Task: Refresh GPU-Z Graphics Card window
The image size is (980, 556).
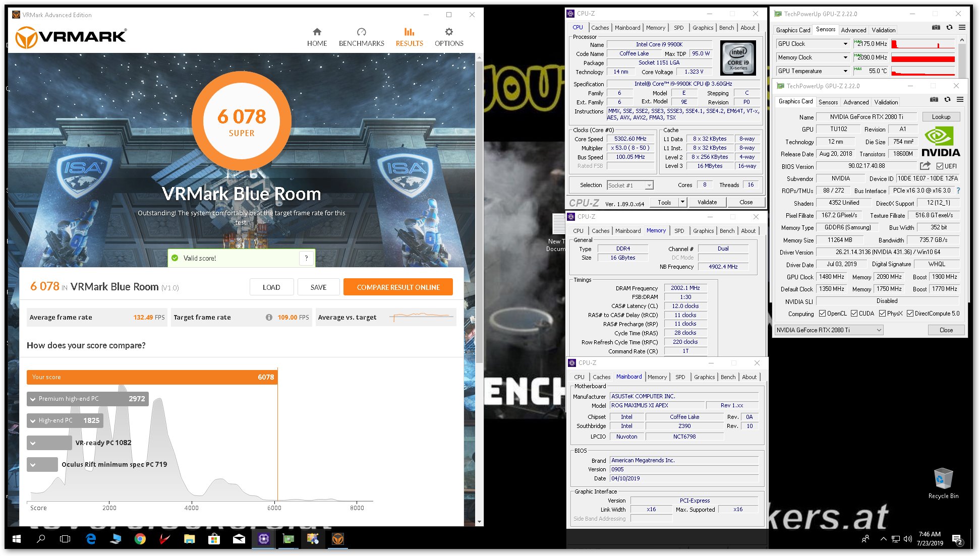Action: (x=947, y=99)
